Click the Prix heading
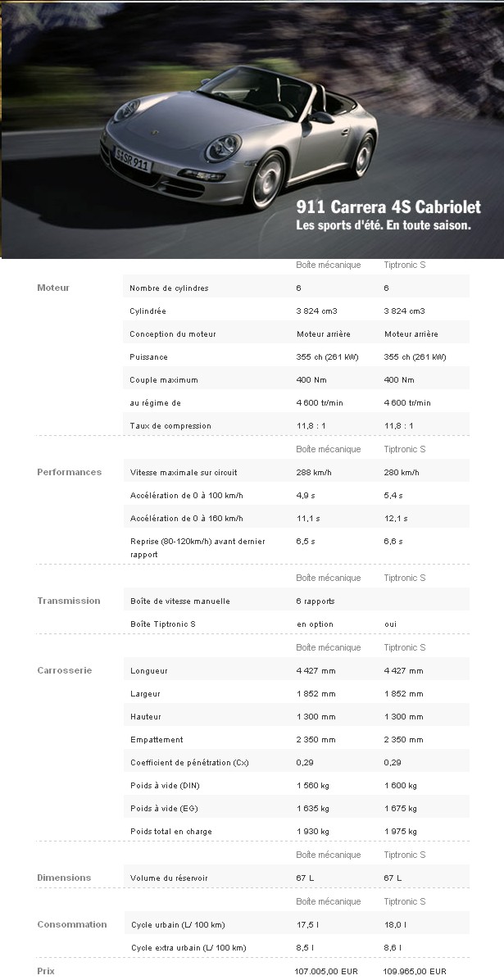 click(x=46, y=971)
